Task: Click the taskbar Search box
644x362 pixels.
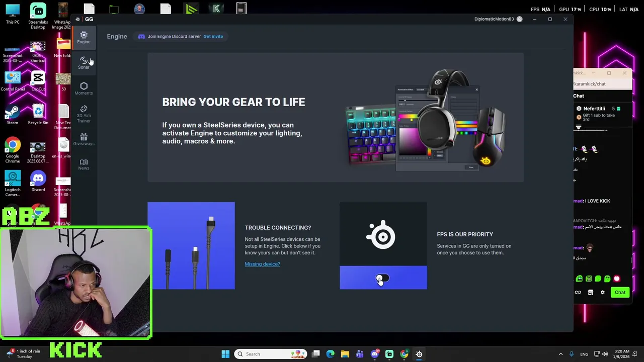Action: point(271,354)
